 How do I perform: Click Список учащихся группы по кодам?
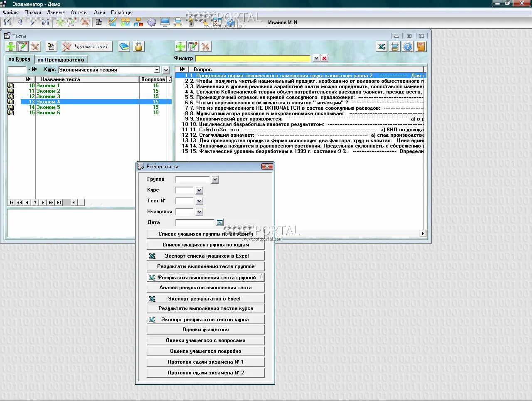[x=206, y=245]
